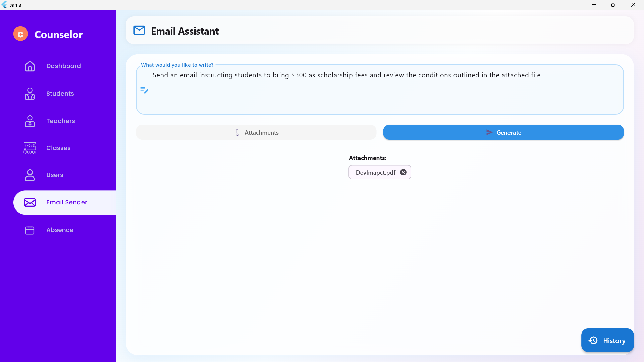The height and width of the screenshot is (362, 644).
Task: Click the orange Counselor avatar
Action: [20, 34]
